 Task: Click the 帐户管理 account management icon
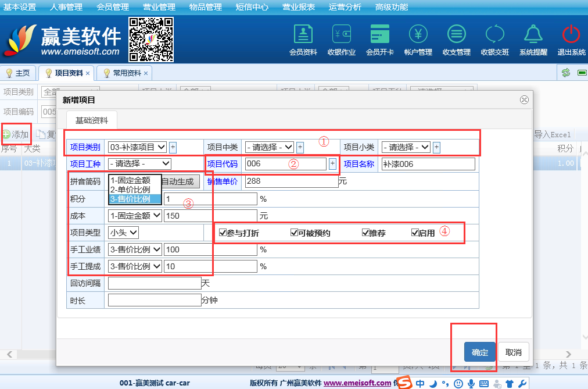[418, 35]
